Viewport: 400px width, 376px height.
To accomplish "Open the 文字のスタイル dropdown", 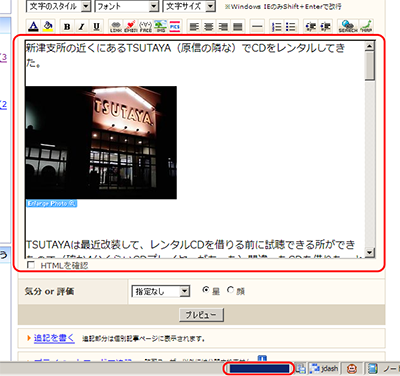I will [58, 6].
